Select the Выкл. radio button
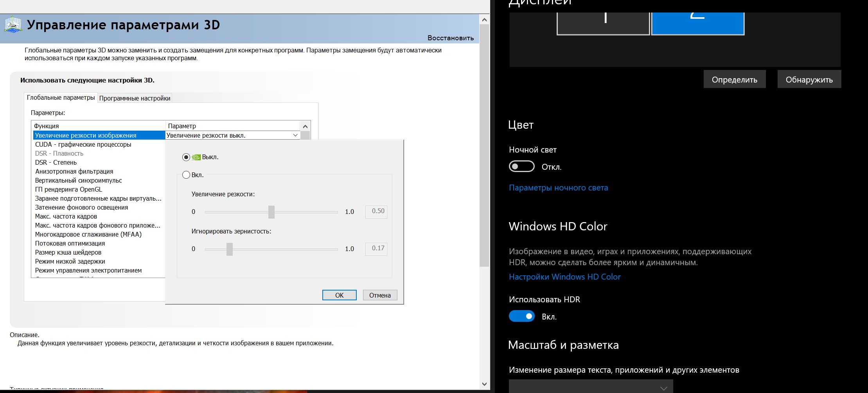The width and height of the screenshot is (868, 393). pyautogui.click(x=186, y=157)
